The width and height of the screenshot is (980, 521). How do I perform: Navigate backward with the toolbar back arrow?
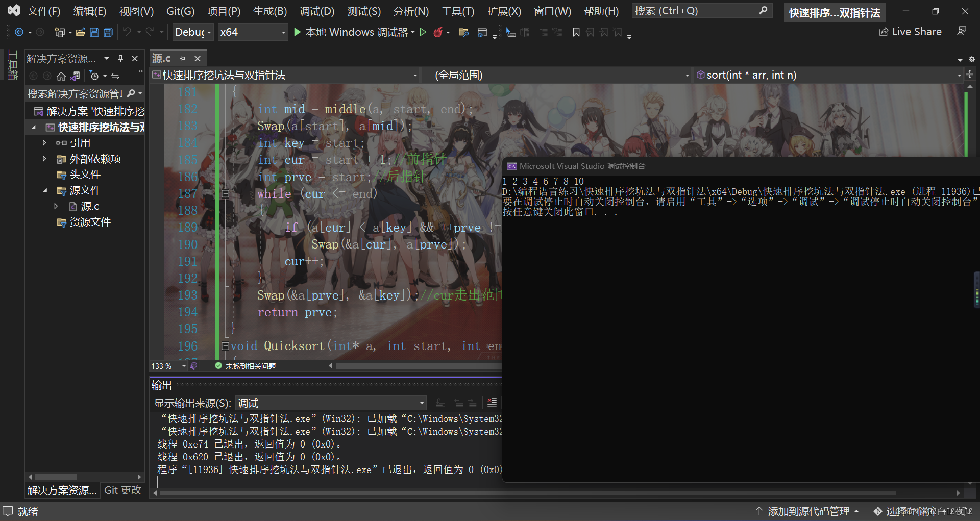click(19, 32)
